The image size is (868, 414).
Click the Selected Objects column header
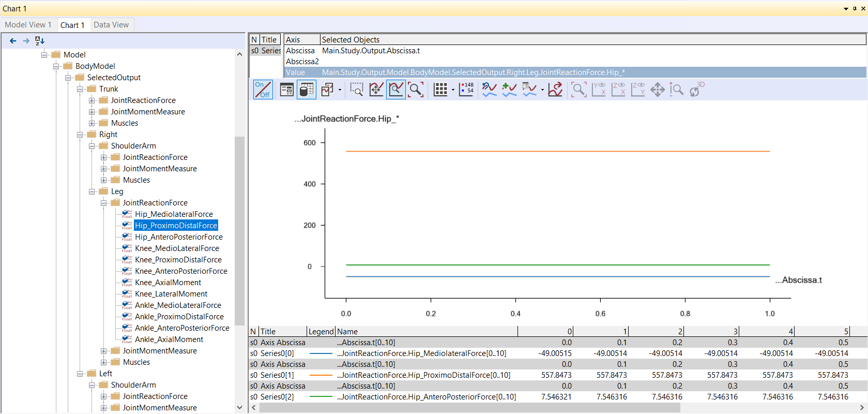[x=593, y=40]
